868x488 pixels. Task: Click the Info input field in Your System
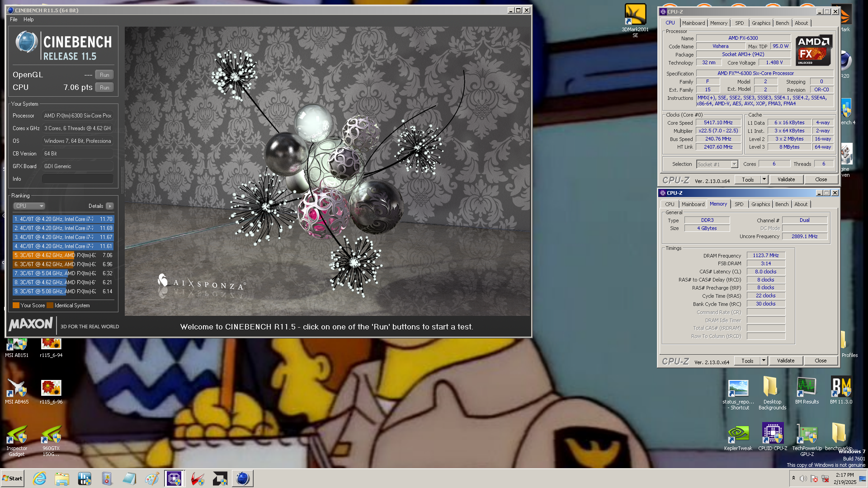78,179
